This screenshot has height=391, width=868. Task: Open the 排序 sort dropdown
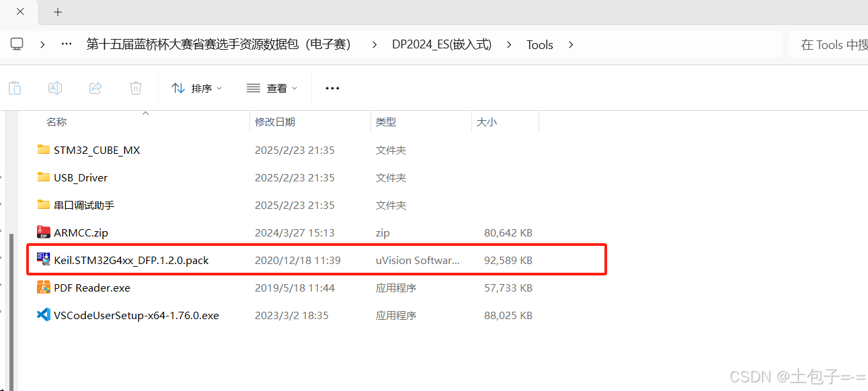pyautogui.click(x=197, y=88)
